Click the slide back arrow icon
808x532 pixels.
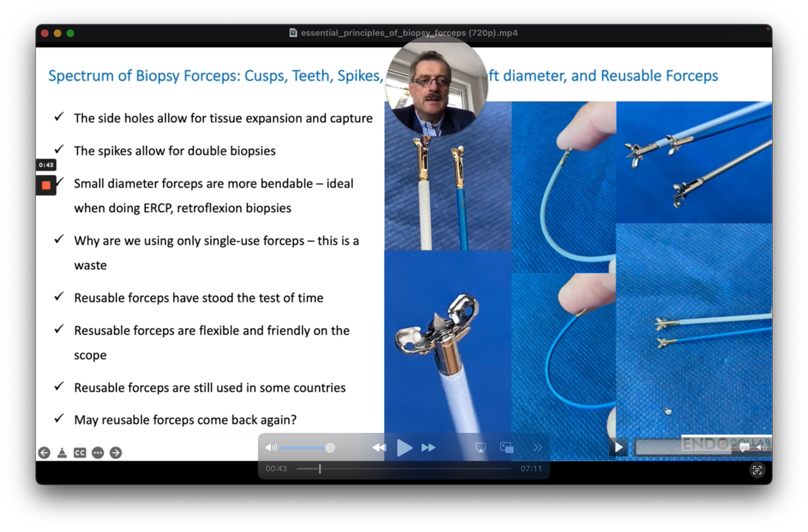tap(44, 453)
